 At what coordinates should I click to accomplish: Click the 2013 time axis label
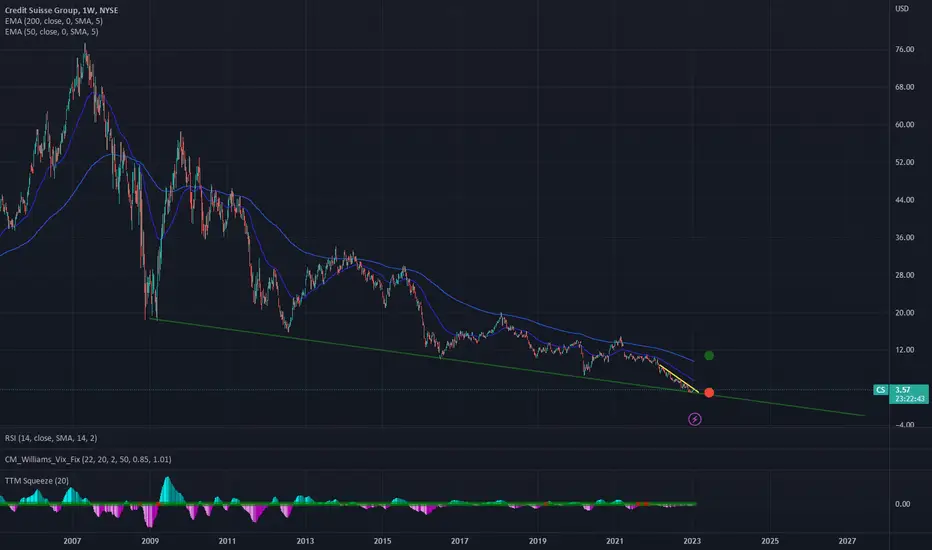tap(305, 541)
